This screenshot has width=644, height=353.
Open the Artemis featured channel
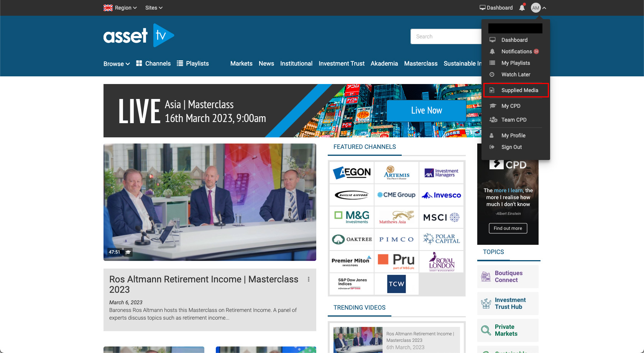pos(396,173)
